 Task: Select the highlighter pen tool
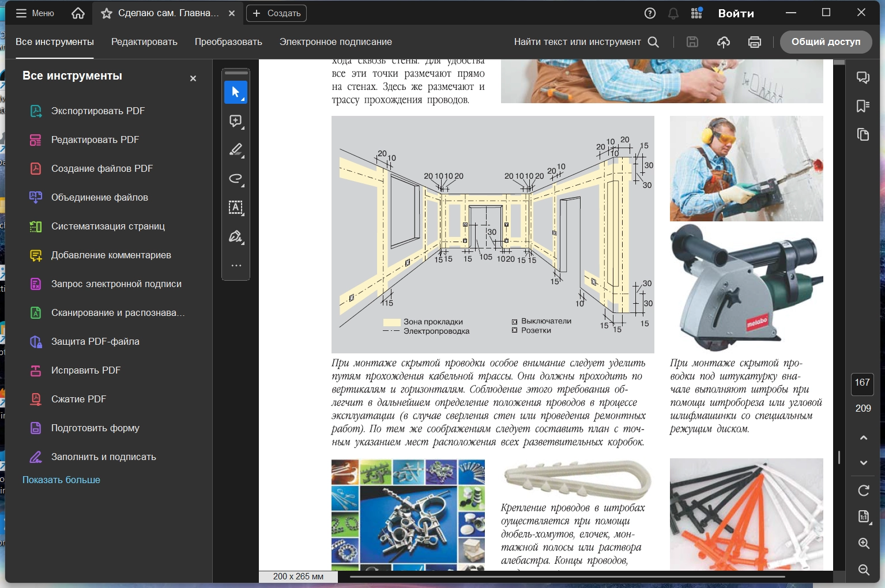pyautogui.click(x=235, y=150)
